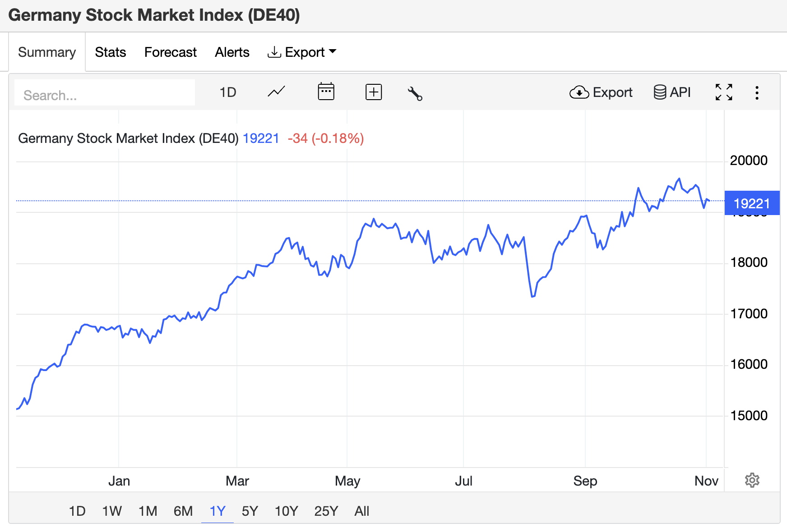Open the three-dot more options menu
This screenshot has height=532, width=787.
coord(757,93)
